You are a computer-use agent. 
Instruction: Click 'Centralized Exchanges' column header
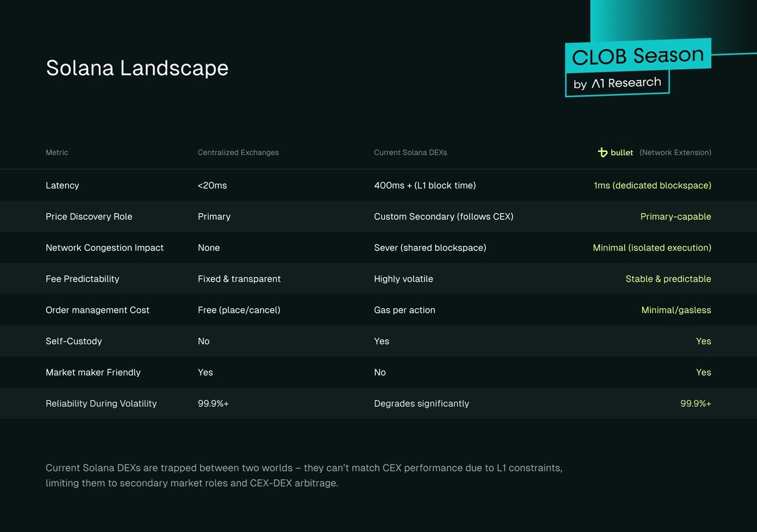238,153
